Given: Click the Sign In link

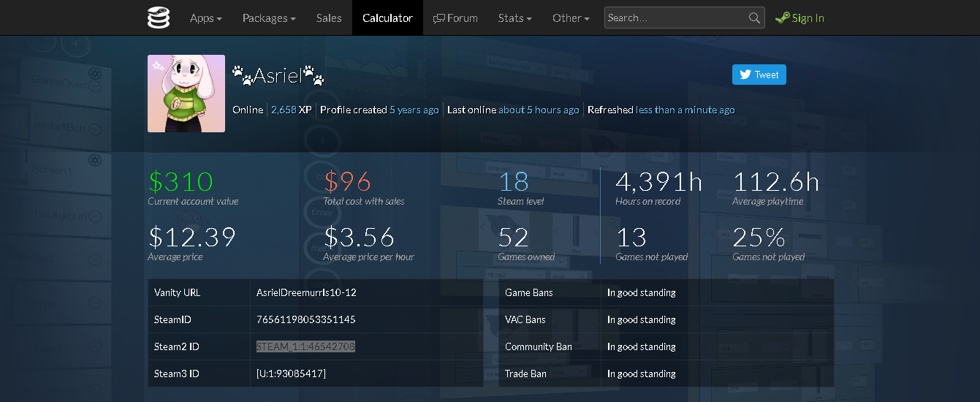Looking at the screenshot, I should (808, 18).
